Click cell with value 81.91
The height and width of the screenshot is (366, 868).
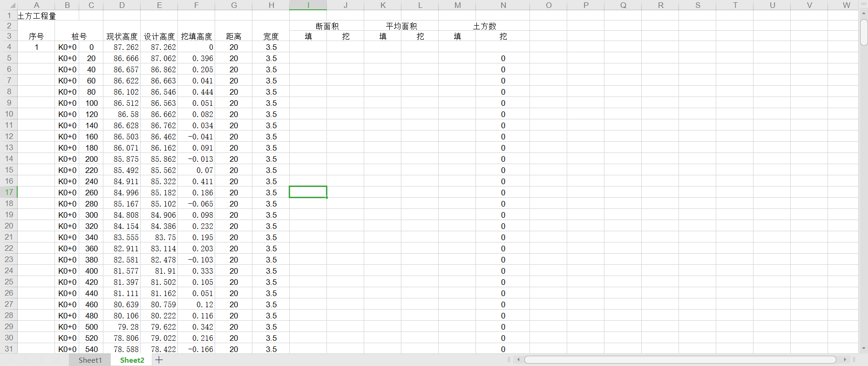coord(159,271)
